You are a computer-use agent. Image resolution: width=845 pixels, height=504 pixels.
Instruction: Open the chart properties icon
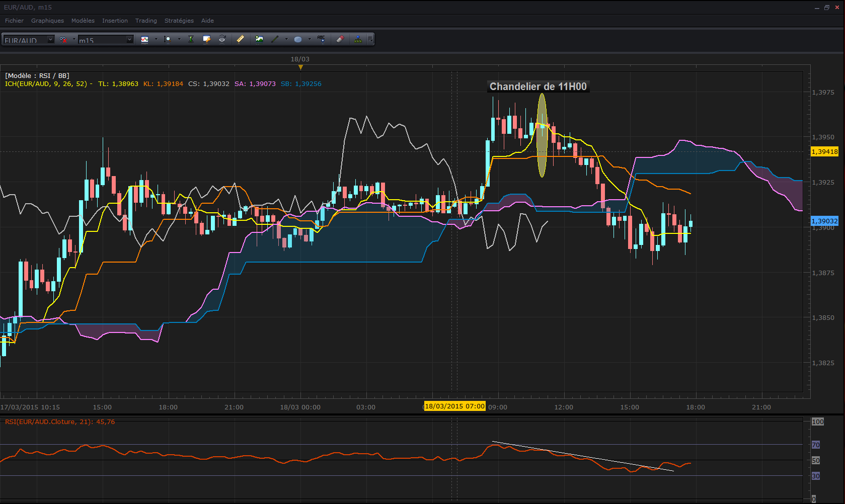206,39
